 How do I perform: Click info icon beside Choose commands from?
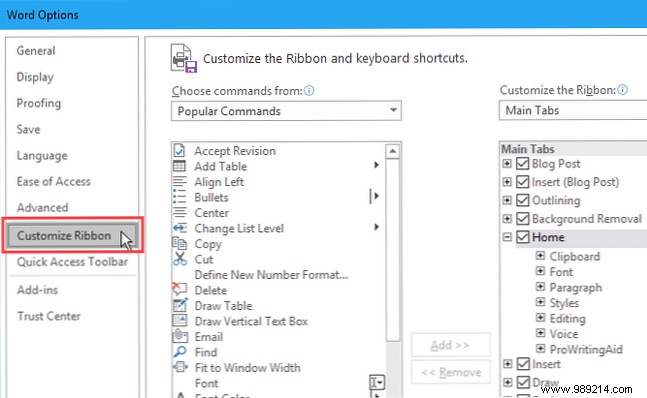coord(309,90)
